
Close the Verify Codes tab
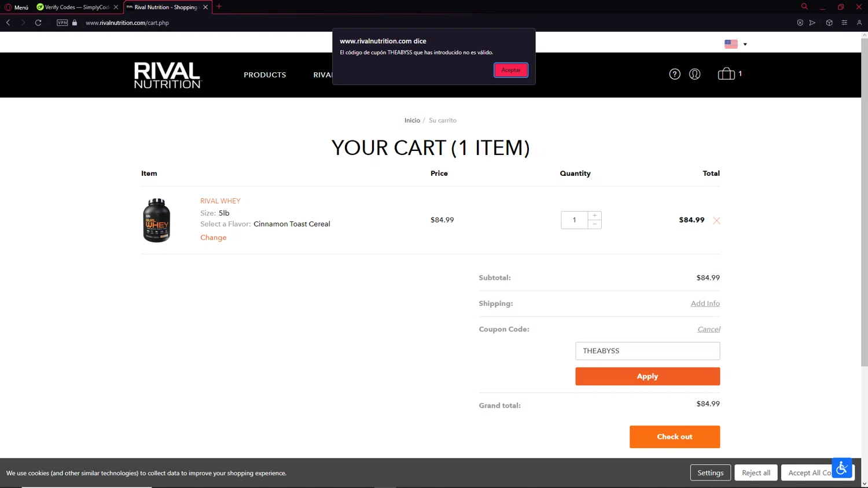click(116, 7)
